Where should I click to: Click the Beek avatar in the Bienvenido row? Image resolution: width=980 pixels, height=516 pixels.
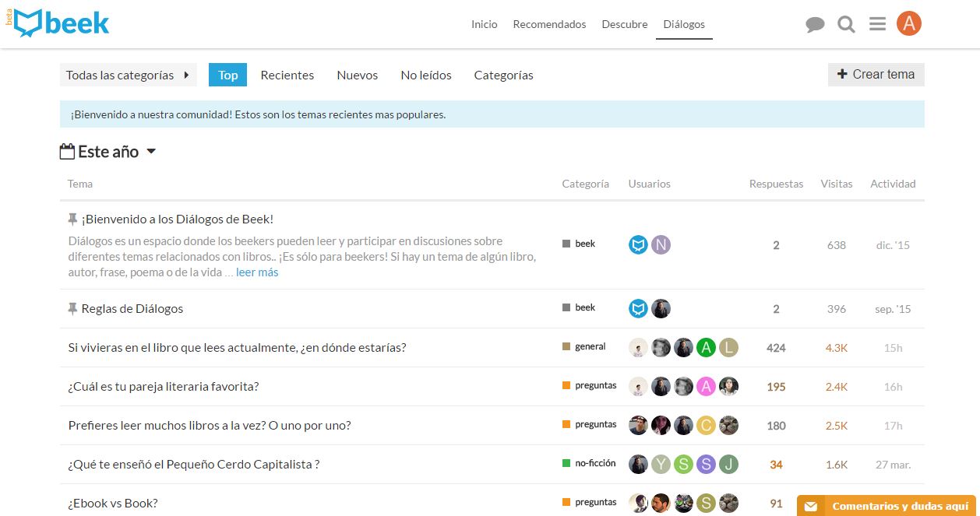pos(638,245)
